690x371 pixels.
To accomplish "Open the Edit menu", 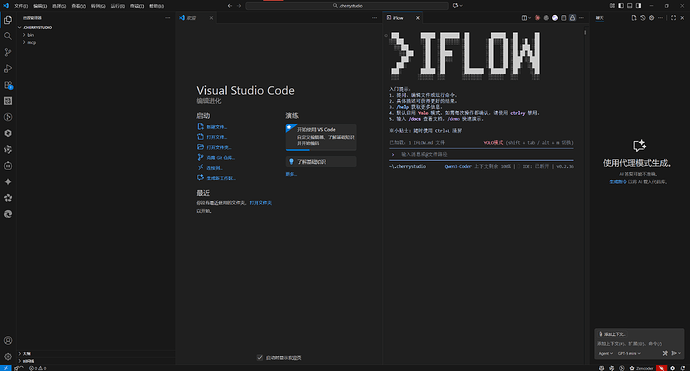I will [x=40, y=6].
